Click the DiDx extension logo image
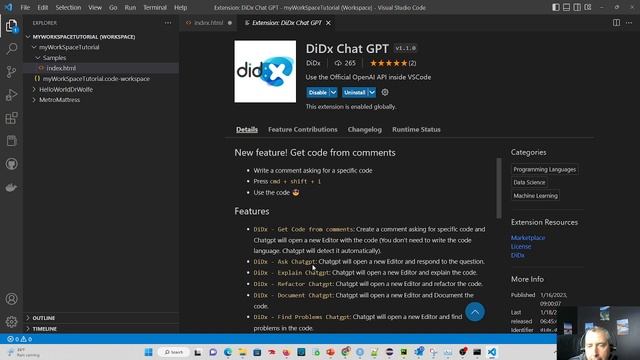Screen dimensions: 640x360 click(265, 71)
